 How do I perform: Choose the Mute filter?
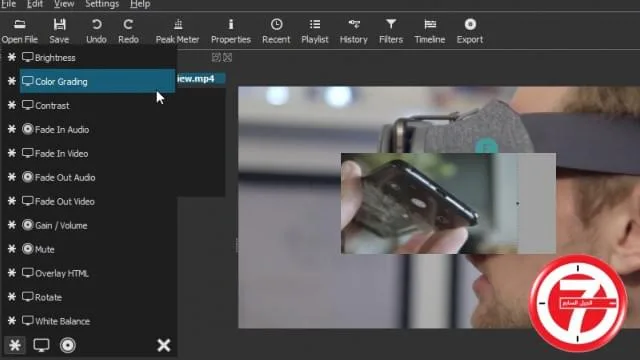tap(98, 249)
